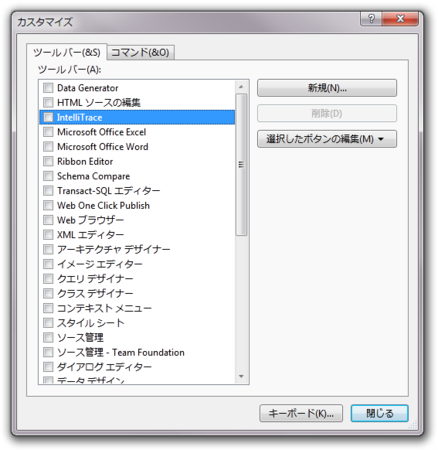The height and width of the screenshot is (450, 438).
Task: Open the キーボード(K)... dialog
Action: (x=301, y=413)
